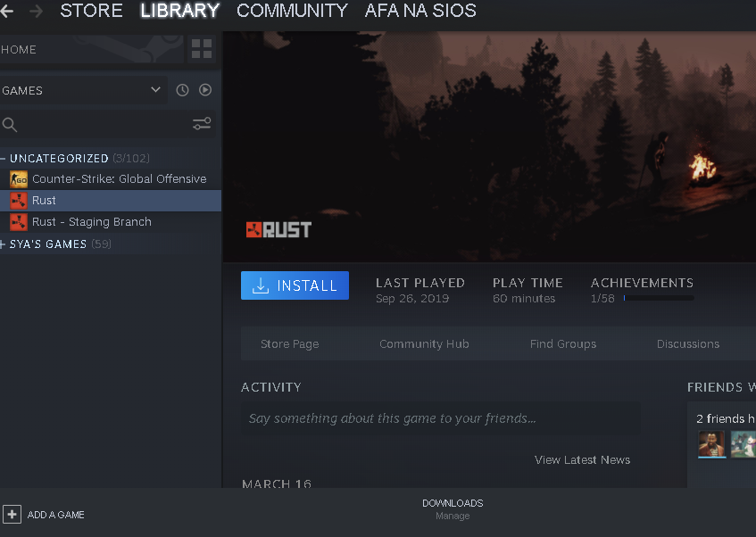Image resolution: width=756 pixels, height=537 pixels.
Task: Click the plus icon for Add a Game
Action: (x=12, y=515)
